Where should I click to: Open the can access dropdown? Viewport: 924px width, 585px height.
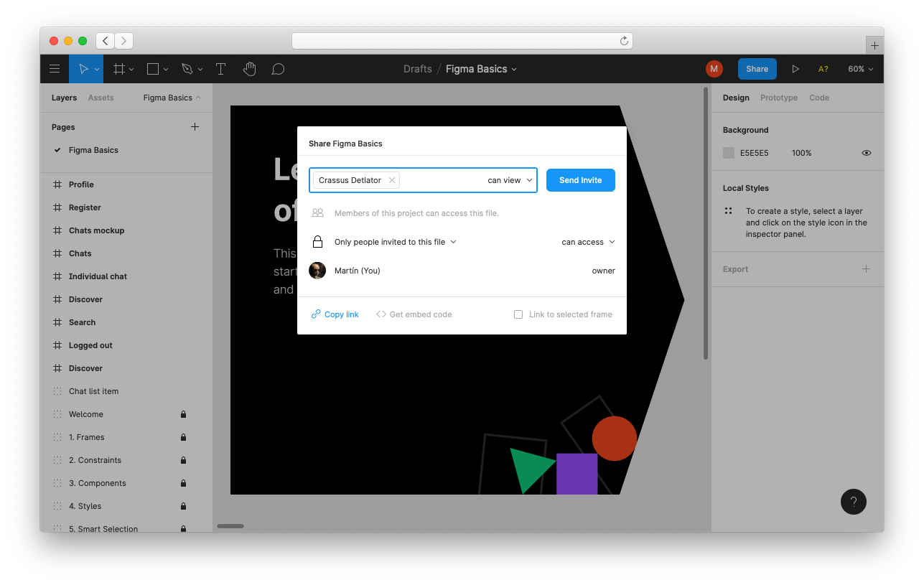588,242
